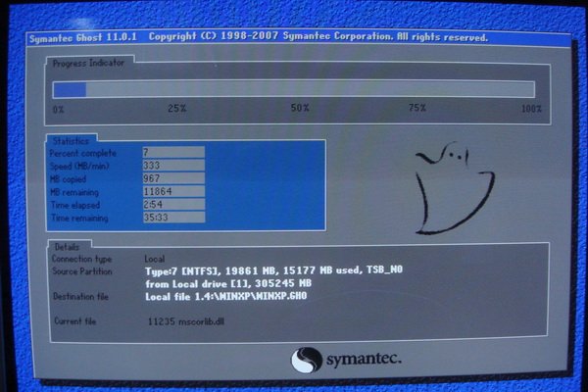Click the Percent complete value 7
This screenshot has height=392, width=588.
click(x=173, y=152)
